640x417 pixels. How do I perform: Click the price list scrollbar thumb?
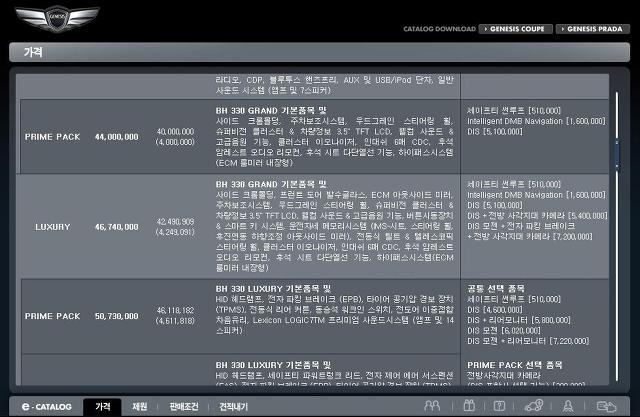click(x=616, y=154)
